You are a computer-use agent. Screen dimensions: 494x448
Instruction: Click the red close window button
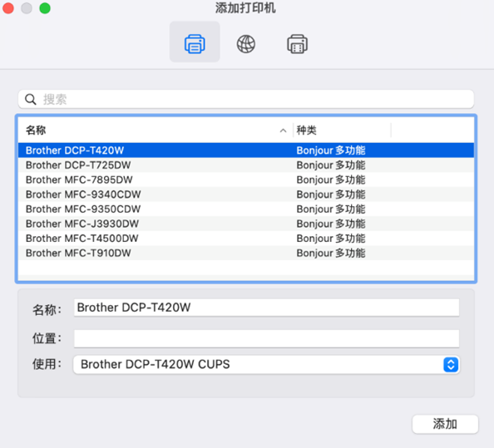pyautogui.click(x=8, y=8)
